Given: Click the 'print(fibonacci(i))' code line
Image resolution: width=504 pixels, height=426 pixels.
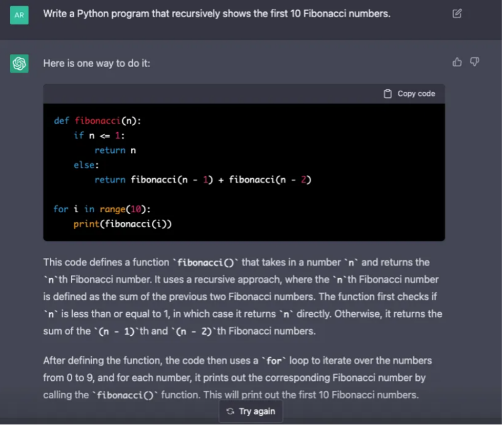Looking at the screenshot, I should coord(123,225).
